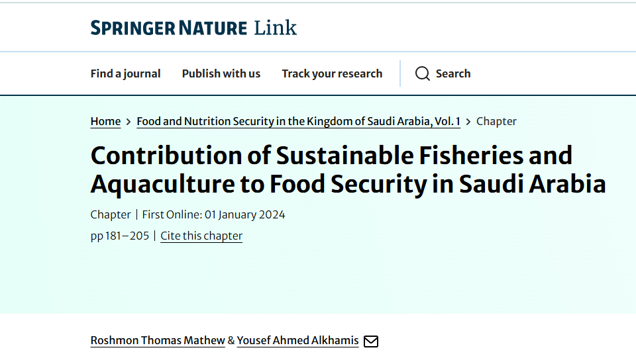Click the Springer Nature wordmark logo

(168, 28)
